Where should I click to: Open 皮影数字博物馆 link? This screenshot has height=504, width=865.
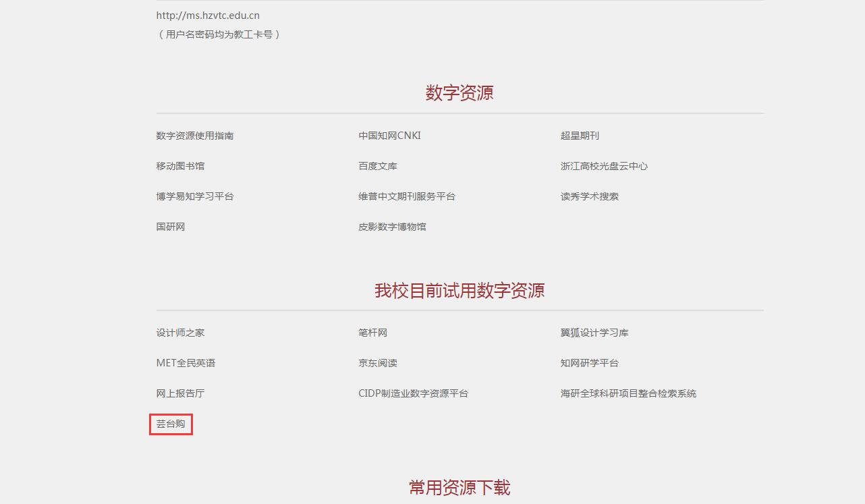pyautogui.click(x=392, y=227)
